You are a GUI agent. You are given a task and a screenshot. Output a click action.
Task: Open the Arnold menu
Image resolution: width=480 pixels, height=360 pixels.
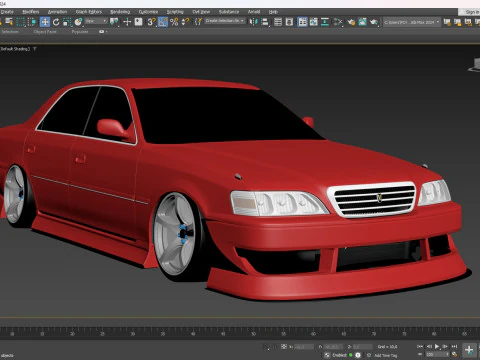(x=254, y=12)
